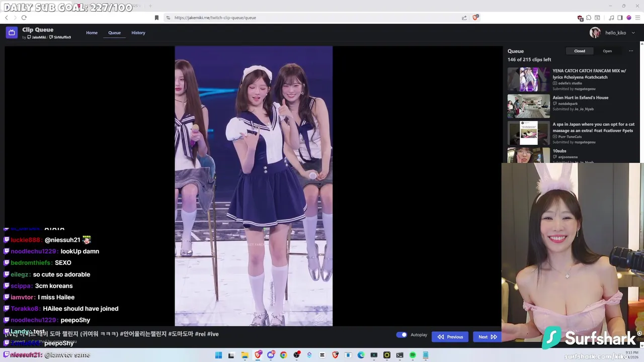This screenshot has width=644, height=362.
Task: Reload the page with the refresh icon
Action: (24, 18)
